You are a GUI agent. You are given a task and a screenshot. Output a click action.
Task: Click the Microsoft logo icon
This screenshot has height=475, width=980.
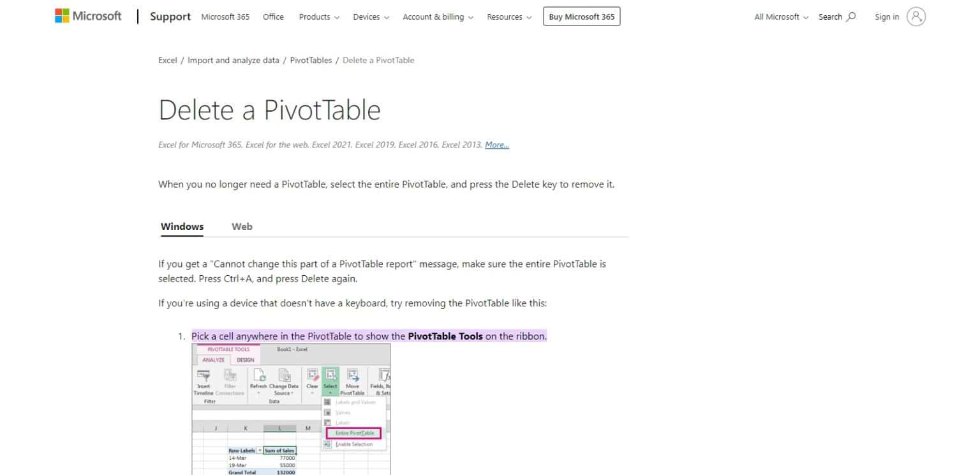coord(63,17)
